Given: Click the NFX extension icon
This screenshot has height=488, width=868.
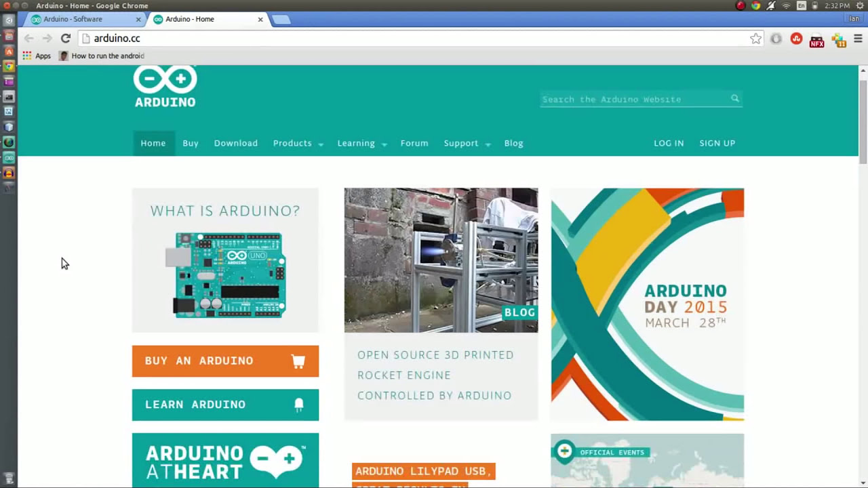Looking at the screenshot, I should (816, 40).
